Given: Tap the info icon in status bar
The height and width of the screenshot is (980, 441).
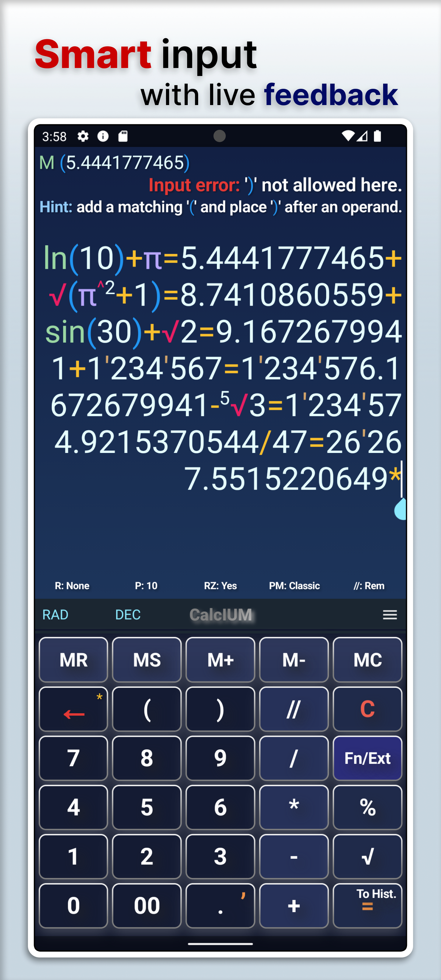Looking at the screenshot, I should [103, 136].
